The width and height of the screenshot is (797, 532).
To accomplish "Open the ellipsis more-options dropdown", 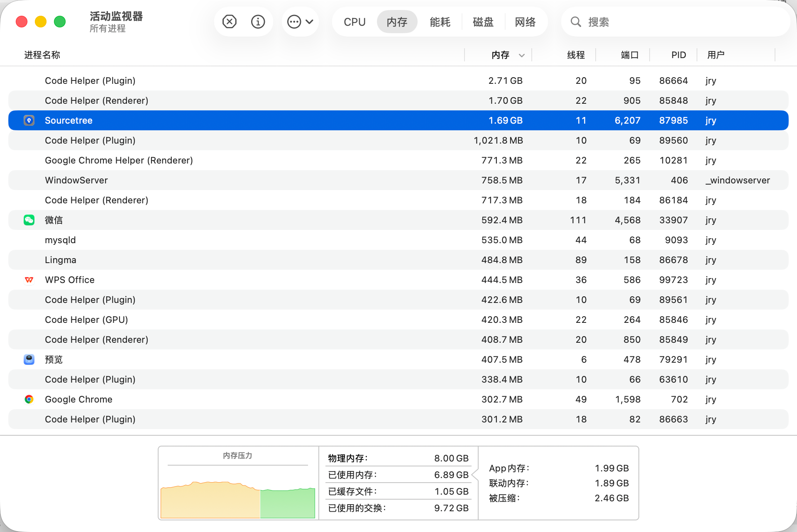I will [300, 22].
